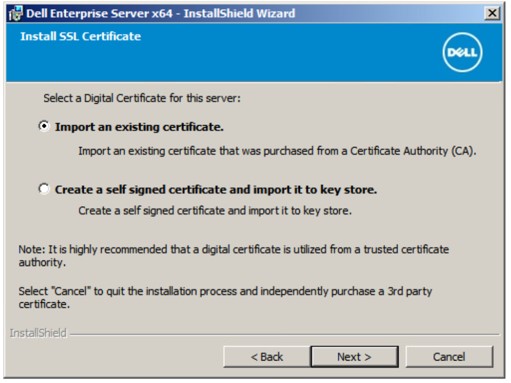511x383 pixels.
Task: Select 'Create a self signed certificate' radio button
Action: coord(44,189)
